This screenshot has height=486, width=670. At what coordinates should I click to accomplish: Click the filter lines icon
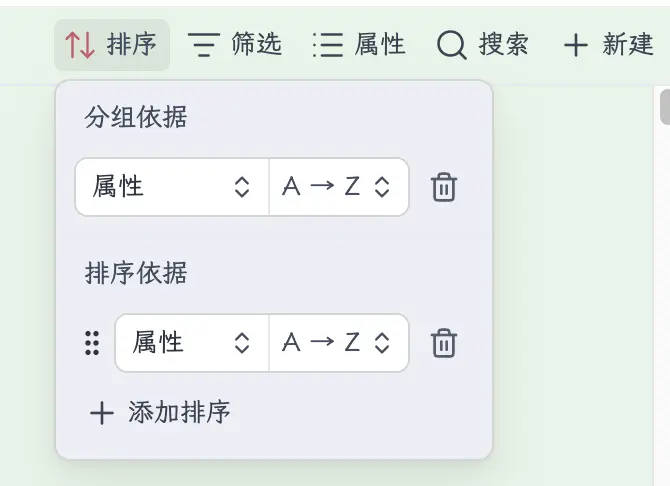tap(204, 45)
